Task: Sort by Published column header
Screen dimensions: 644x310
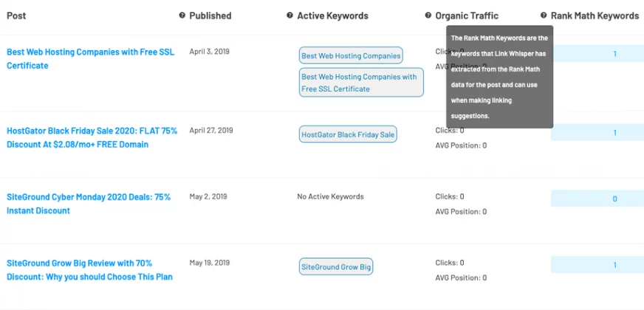Action: click(210, 15)
